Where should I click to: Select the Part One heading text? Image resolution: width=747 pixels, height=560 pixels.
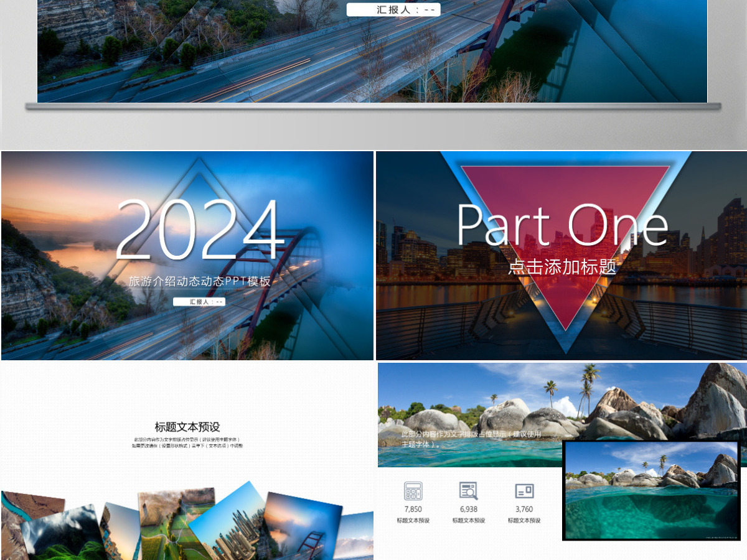[563, 225]
